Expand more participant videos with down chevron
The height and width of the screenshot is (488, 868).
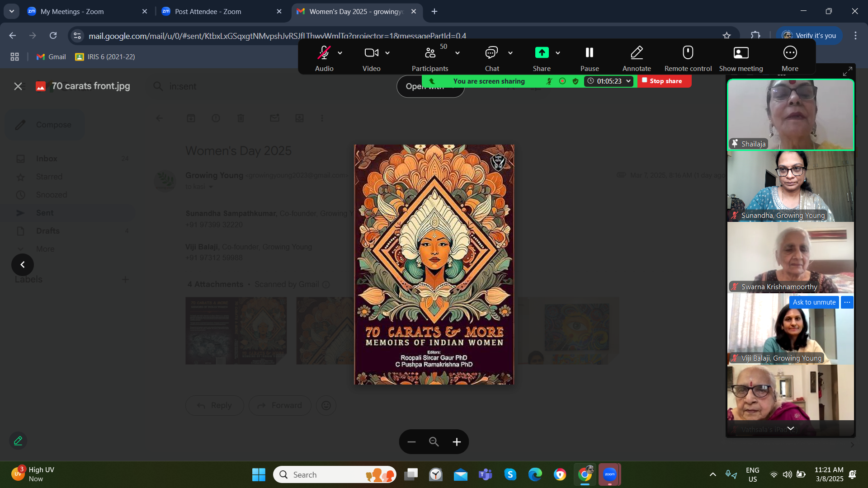coord(790,428)
